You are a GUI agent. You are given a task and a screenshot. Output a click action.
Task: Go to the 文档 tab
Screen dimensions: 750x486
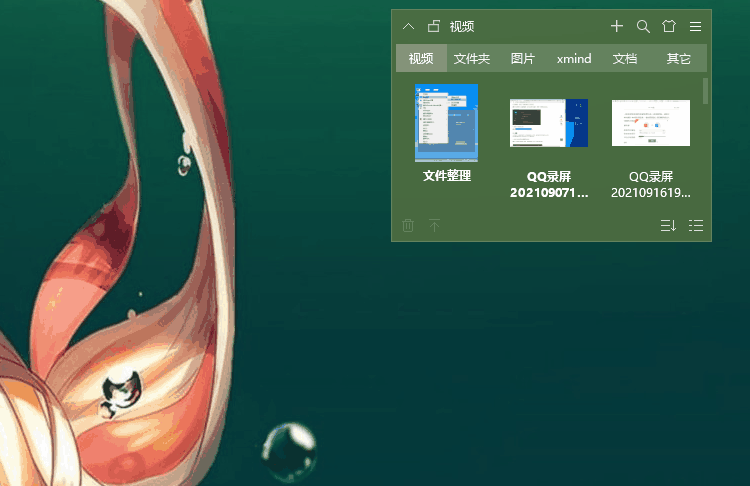(625, 58)
